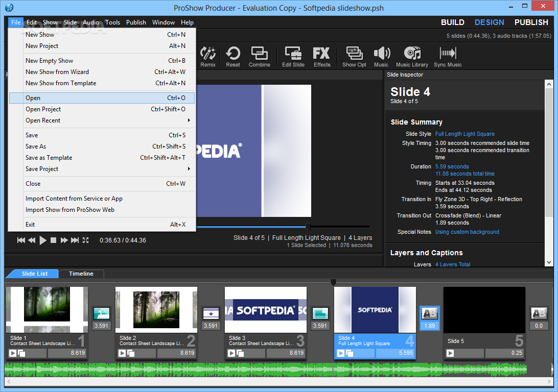This screenshot has height=392, width=558.
Task: Click the 5.59 seconds duration link
Action: click(x=452, y=167)
